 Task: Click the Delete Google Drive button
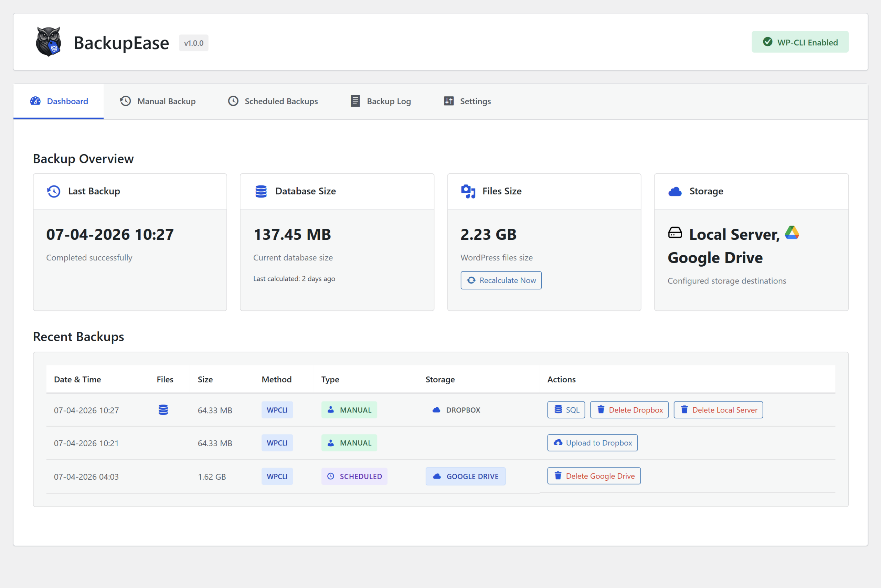click(594, 476)
